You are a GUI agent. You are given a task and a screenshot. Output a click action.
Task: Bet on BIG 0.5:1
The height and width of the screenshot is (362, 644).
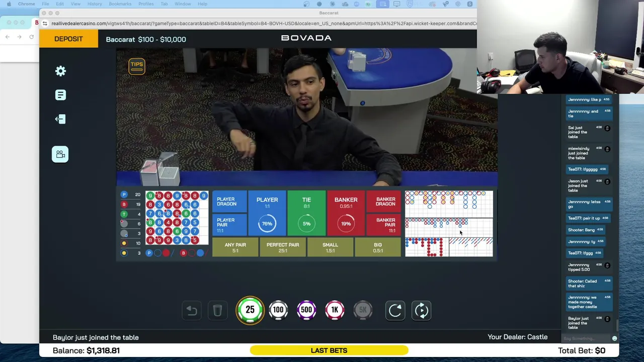point(378,247)
